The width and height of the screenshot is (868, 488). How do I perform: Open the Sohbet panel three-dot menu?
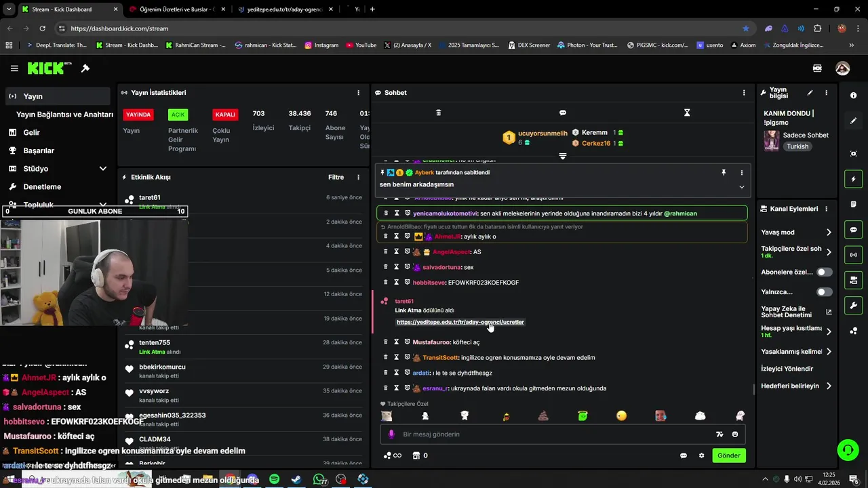[x=744, y=93]
